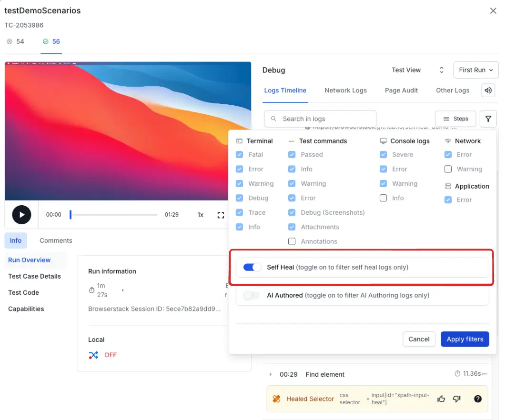Expand the Find element log step
Image resolution: width=506 pixels, height=420 pixels.
click(271, 374)
